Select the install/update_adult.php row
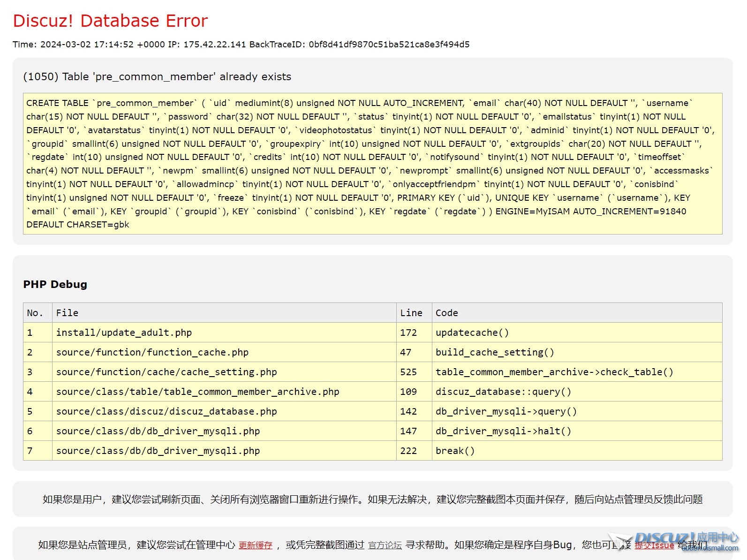 [124, 333]
